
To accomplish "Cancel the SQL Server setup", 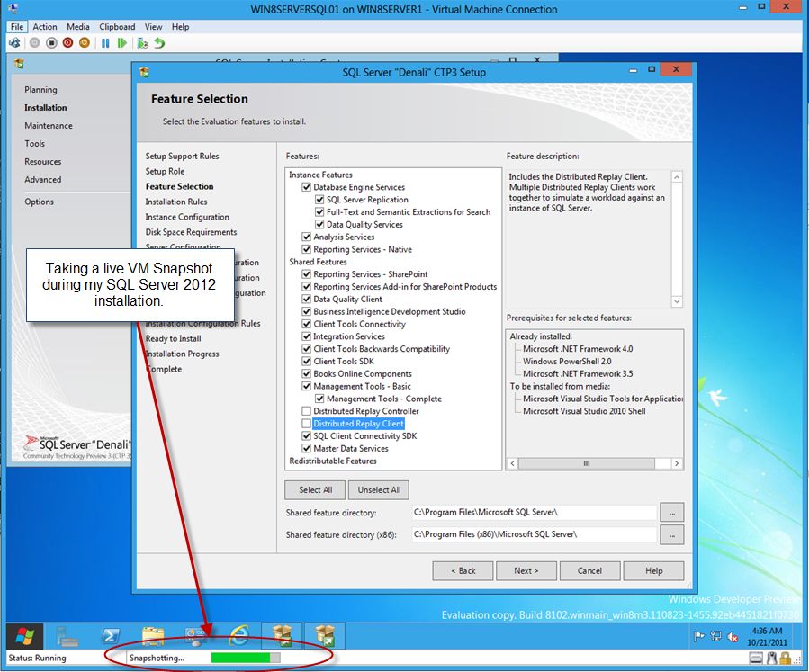I will pos(589,571).
